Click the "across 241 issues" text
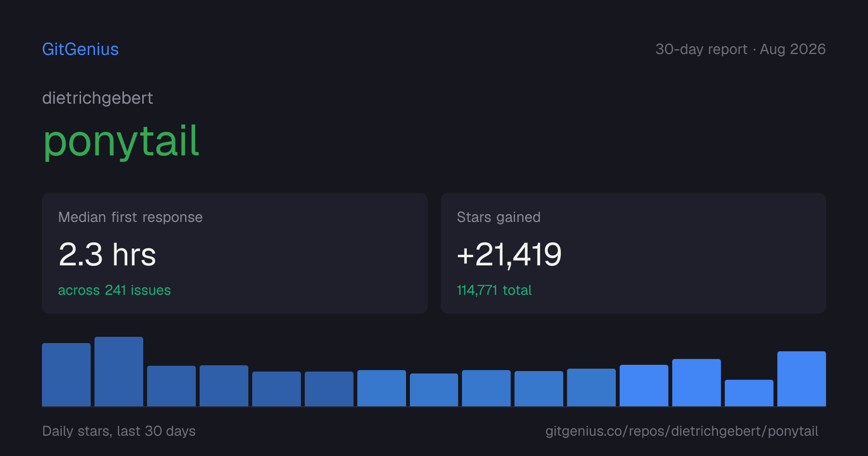Viewport: 868px width, 456px height. click(114, 290)
